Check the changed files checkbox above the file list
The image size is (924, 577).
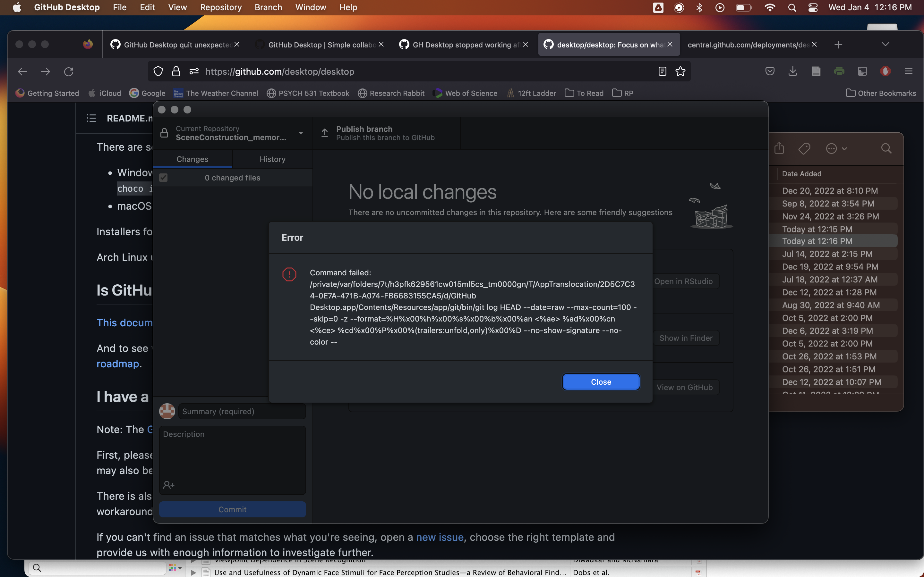tap(163, 178)
